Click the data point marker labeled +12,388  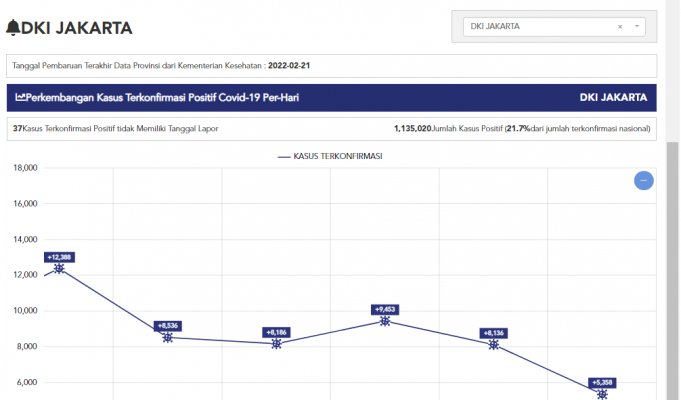coord(59,268)
